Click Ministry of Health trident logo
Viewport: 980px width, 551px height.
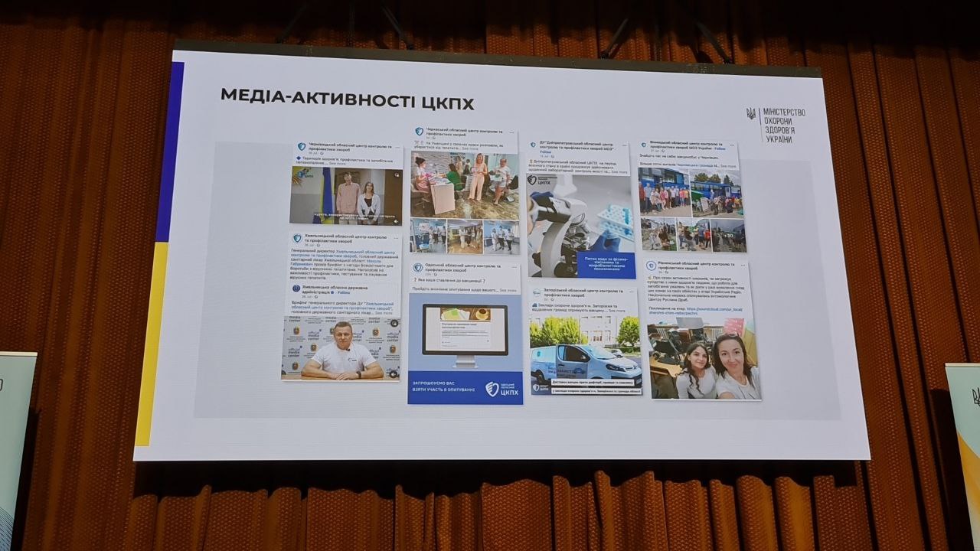[750, 113]
